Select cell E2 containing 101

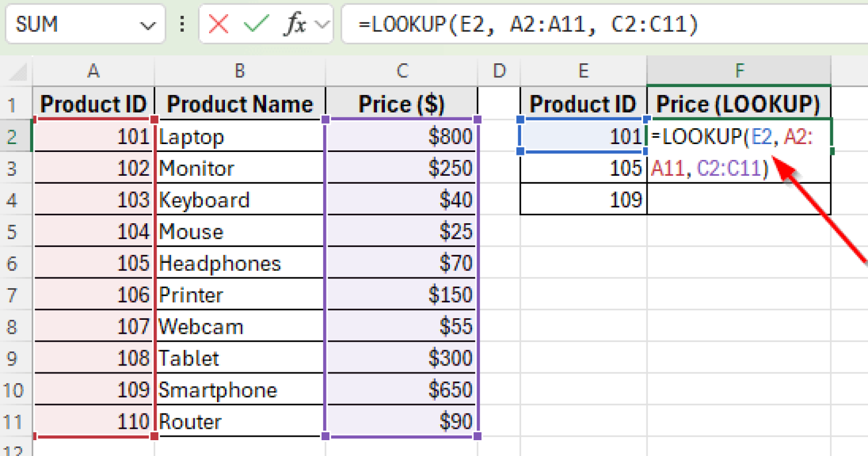[x=583, y=136]
